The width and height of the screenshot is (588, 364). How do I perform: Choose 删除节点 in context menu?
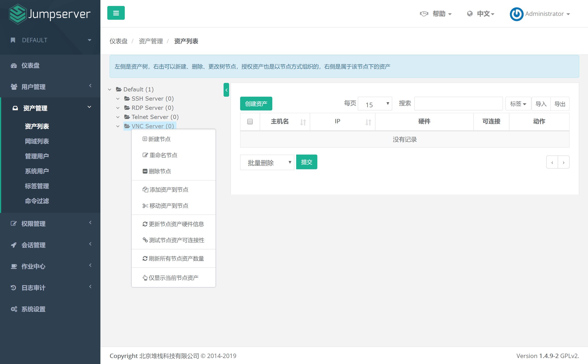point(173,171)
